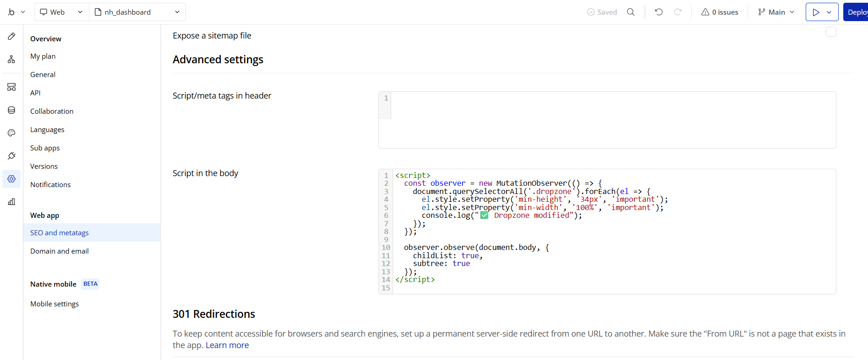The height and width of the screenshot is (360, 868).
Task: Click the 301 Redirections heading
Action: pos(214,314)
